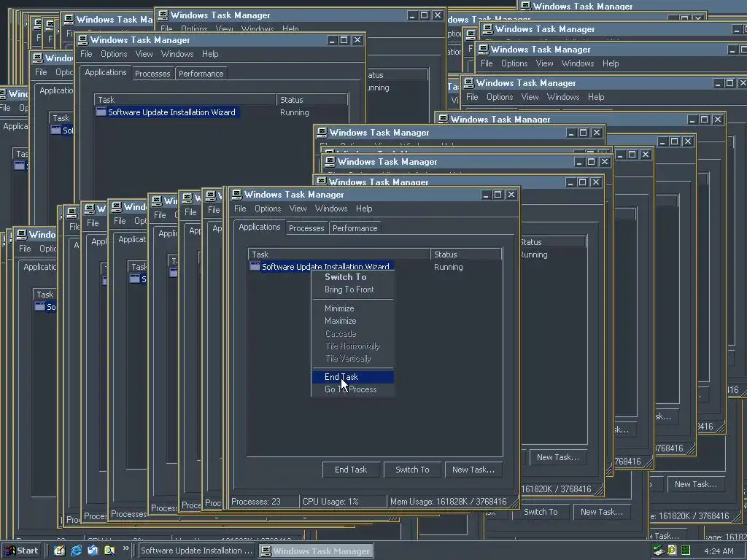
Task: Choose Switch To in the context menu
Action: (x=352, y=276)
